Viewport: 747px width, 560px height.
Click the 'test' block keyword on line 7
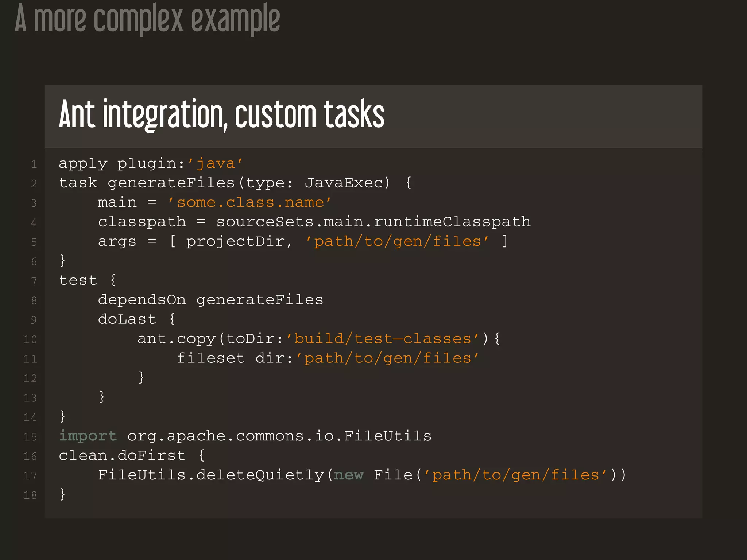coord(78,280)
